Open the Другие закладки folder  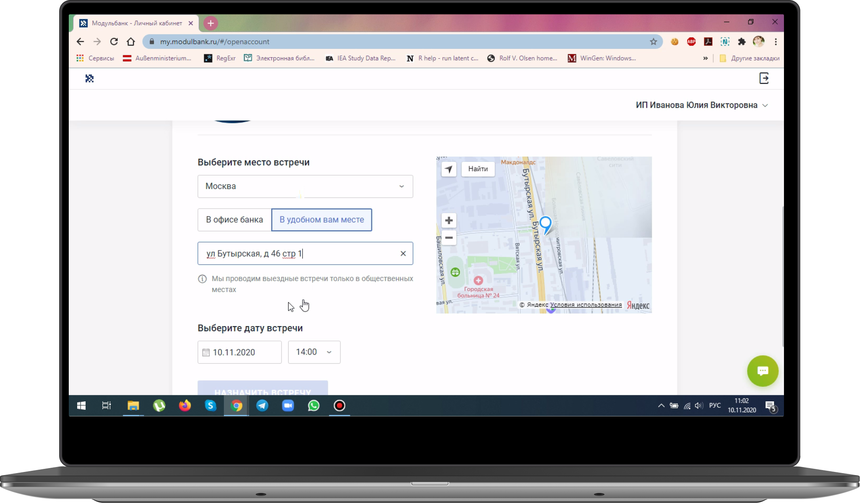click(x=749, y=58)
